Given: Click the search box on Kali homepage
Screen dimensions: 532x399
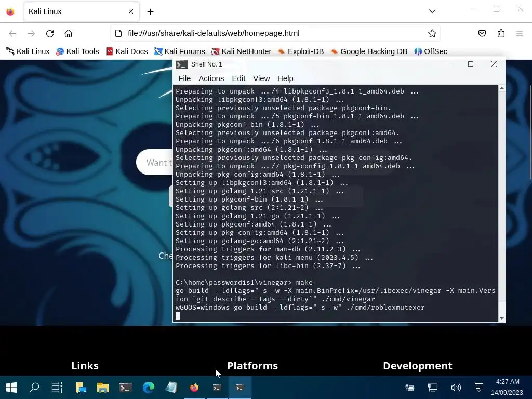Looking at the screenshot, I should tap(154, 162).
